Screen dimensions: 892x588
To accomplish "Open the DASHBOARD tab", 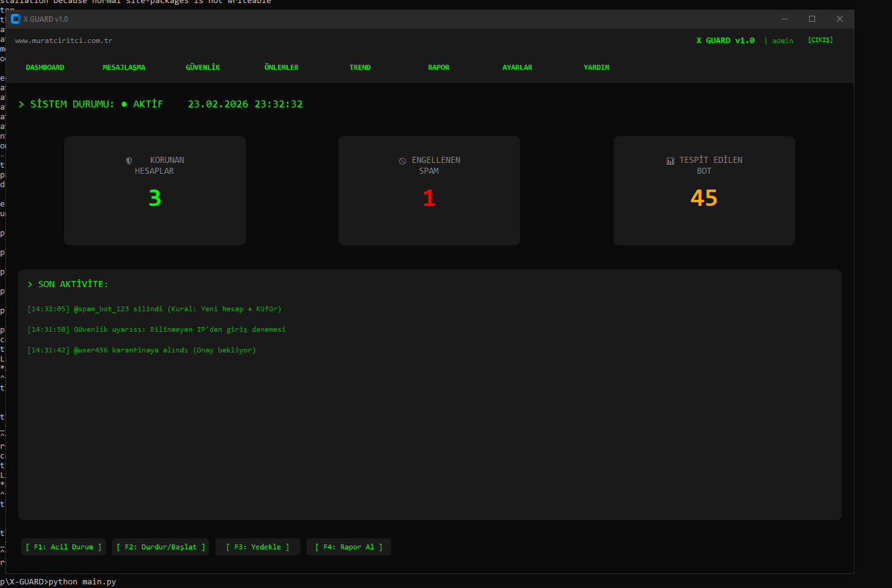I will [45, 67].
